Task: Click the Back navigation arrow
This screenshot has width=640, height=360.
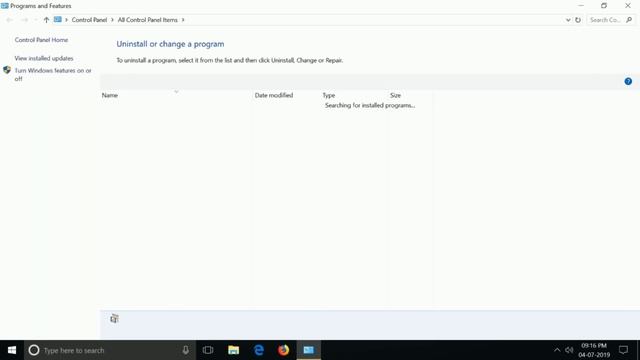Action: pyautogui.click(x=9, y=20)
